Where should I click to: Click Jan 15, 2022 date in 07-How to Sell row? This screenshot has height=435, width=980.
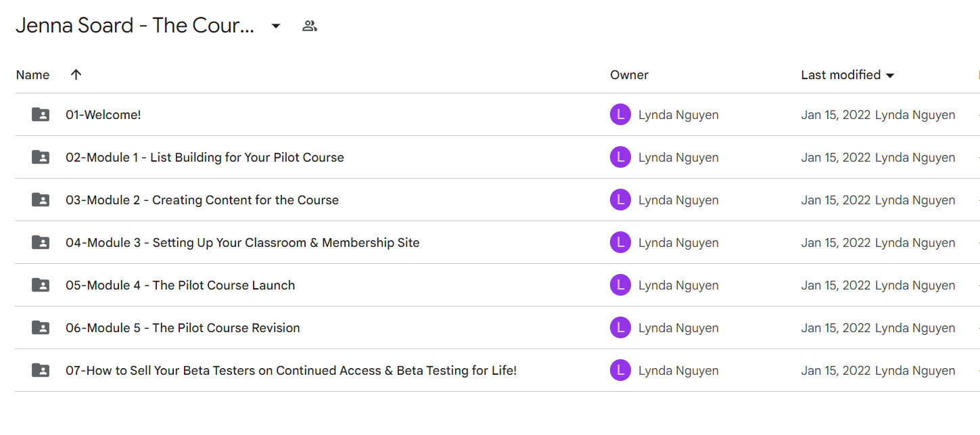pyautogui.click(x=836, y=370)
